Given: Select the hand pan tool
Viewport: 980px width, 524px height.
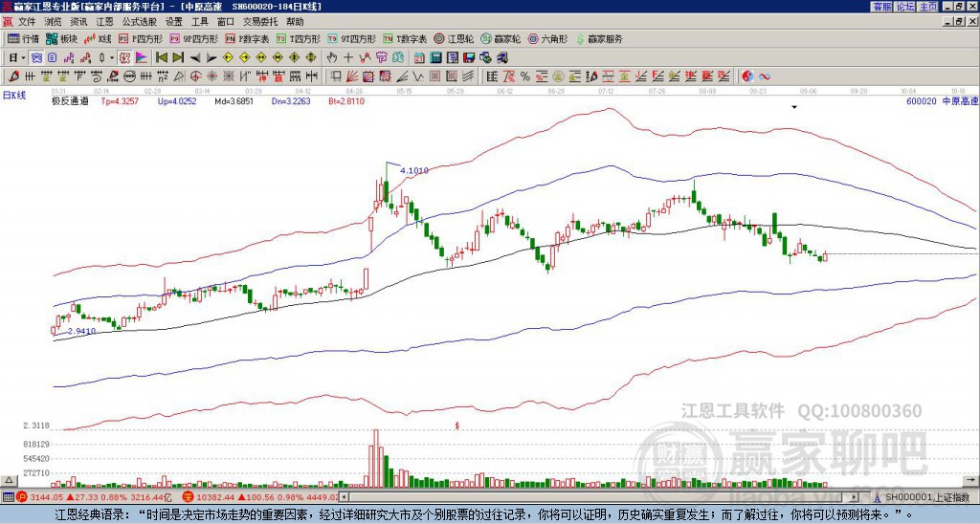Looking at the screenshot, I should [x=331, y=57].
